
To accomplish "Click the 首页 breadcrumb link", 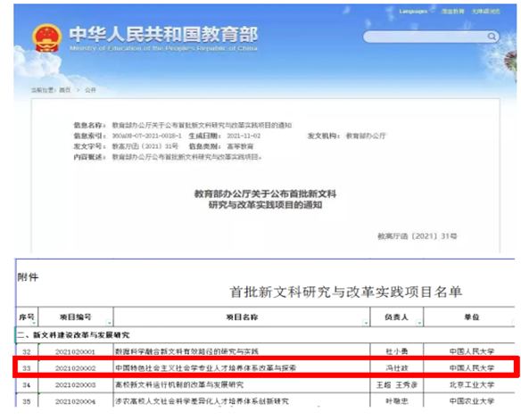I will coord(65,90).
